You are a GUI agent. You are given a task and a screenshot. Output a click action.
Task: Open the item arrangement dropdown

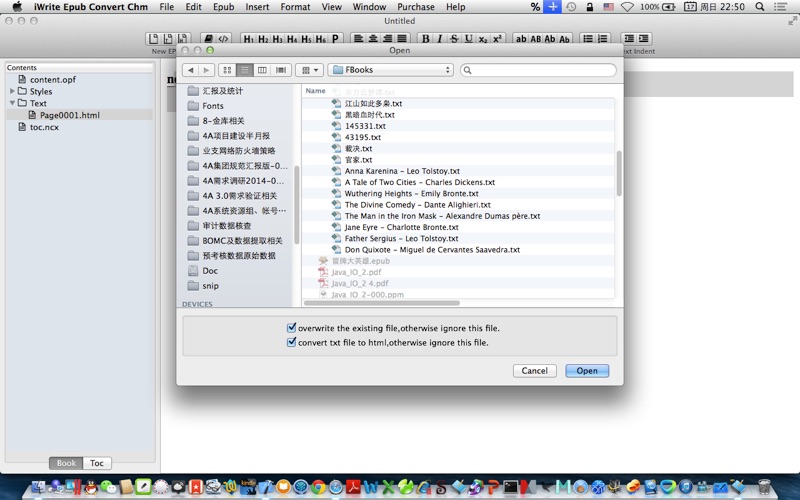[x=309, y=70]
